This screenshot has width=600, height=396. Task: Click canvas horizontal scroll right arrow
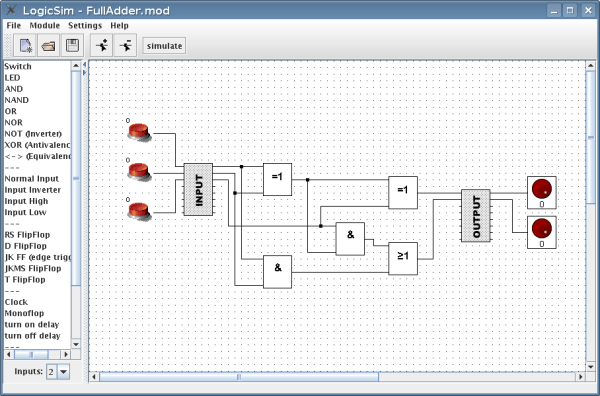tap(580, 377)
